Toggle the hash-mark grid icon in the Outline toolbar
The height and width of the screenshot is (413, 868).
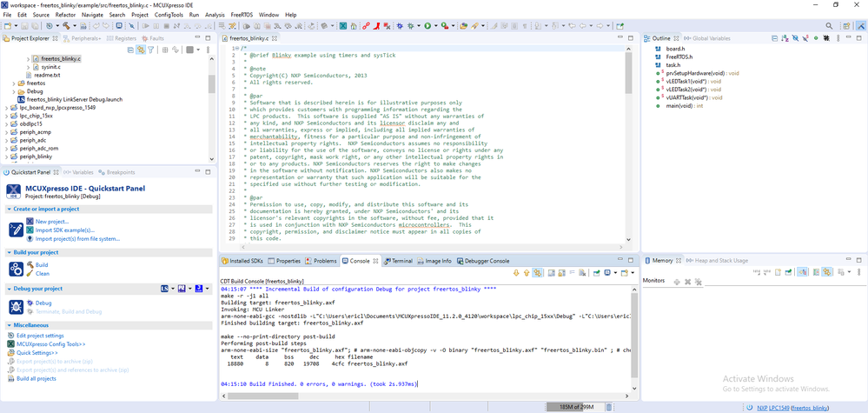[826, 38]
